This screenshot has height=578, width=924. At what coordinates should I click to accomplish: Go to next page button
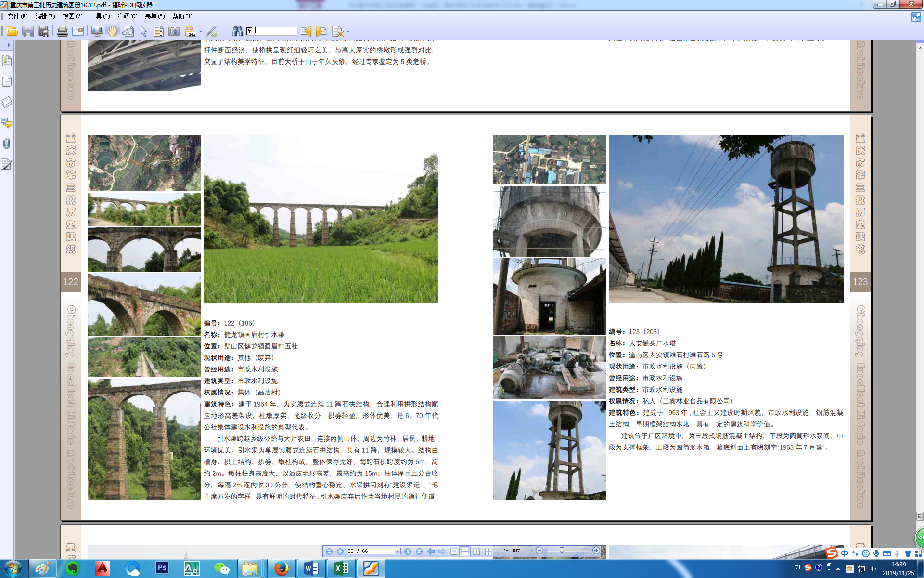click(408, 551)
